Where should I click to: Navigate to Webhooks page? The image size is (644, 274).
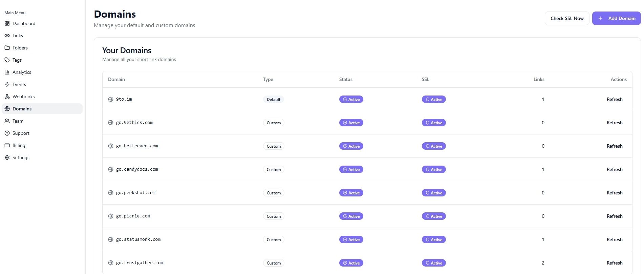point(42,97)
